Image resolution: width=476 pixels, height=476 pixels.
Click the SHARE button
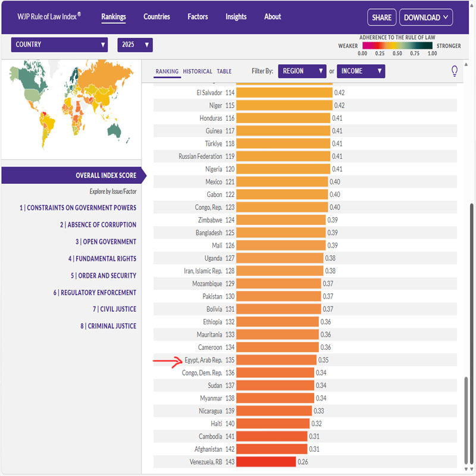381,17
